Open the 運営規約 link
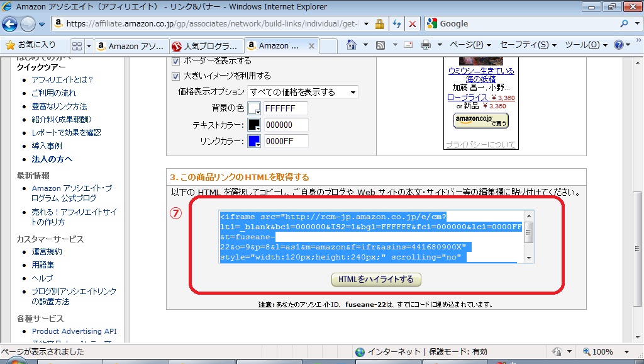This screenshot has height=364, width=644. point(47,252)
